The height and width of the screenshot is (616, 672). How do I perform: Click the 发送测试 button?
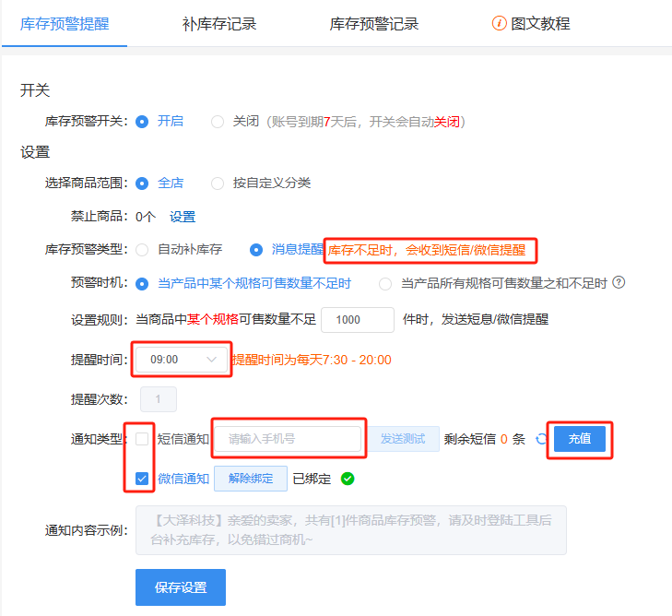coord(403,439)
